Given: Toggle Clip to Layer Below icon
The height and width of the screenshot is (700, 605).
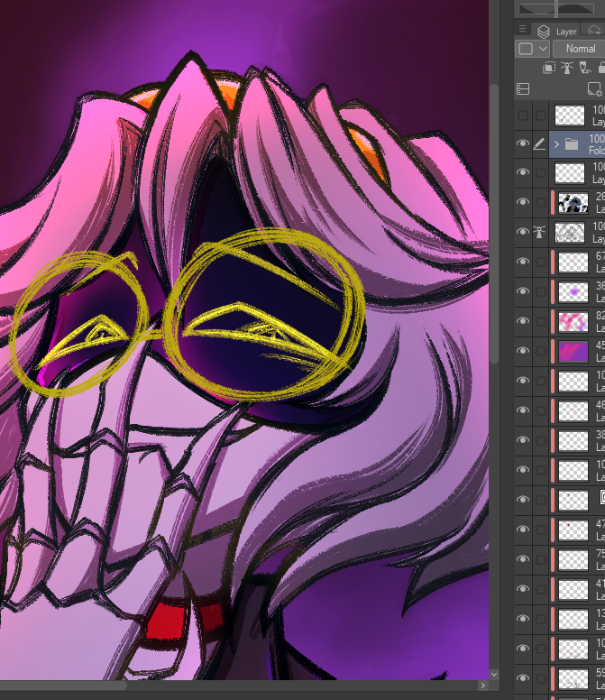Looking at the screenshot, I should (549, 68).
